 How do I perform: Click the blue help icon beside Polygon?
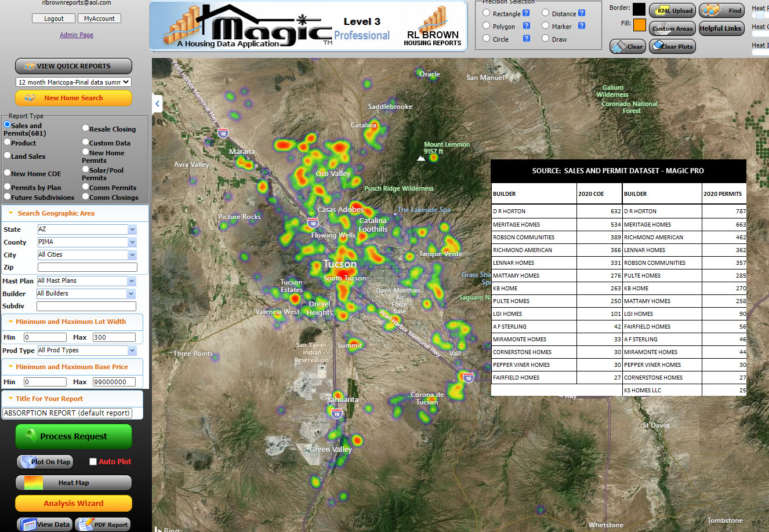(527, 25)
